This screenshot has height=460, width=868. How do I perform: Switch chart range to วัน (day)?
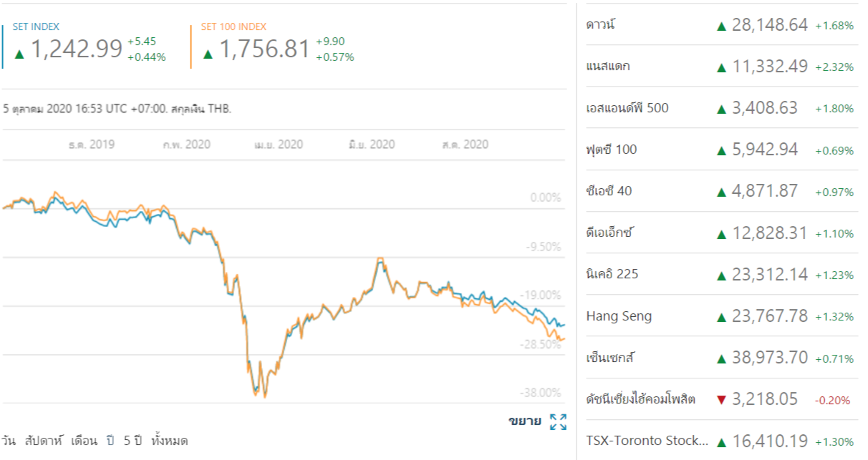tap(9, 441)
